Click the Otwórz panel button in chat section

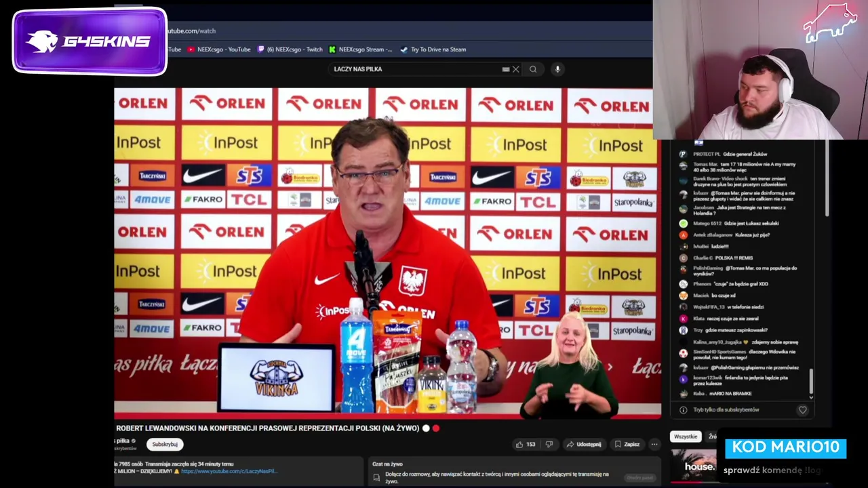point(639,478)
